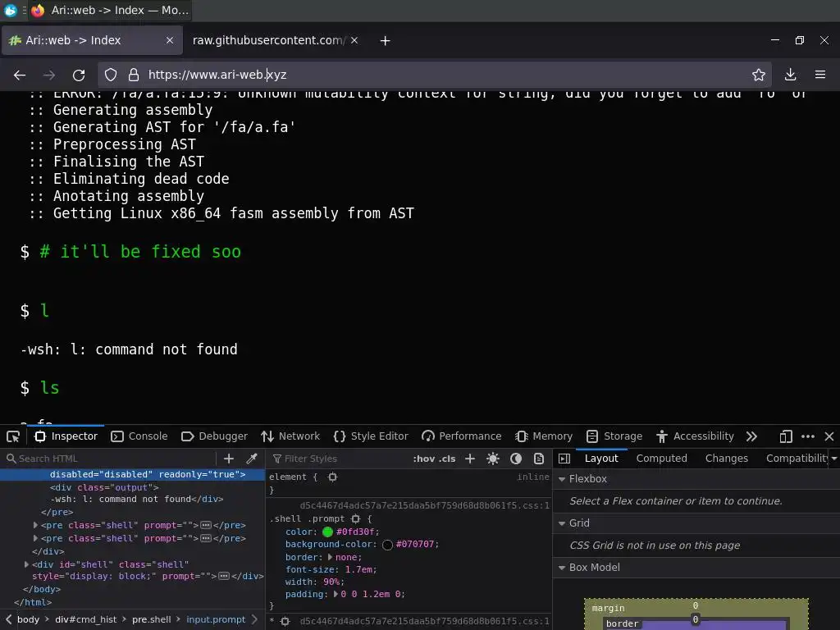Collapse the Flexbox section
This screenshot has height=630, width=840.
click(x=562, y=479)
